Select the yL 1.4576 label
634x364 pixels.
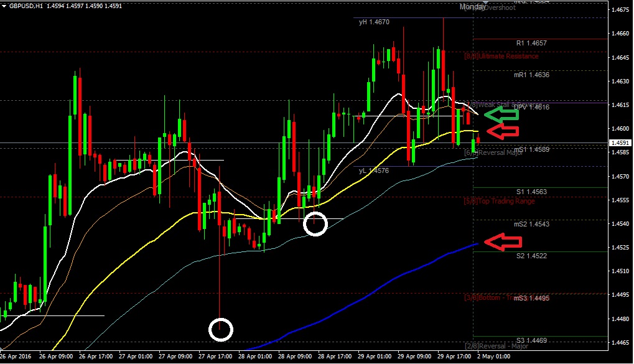(x=373, y=170)
